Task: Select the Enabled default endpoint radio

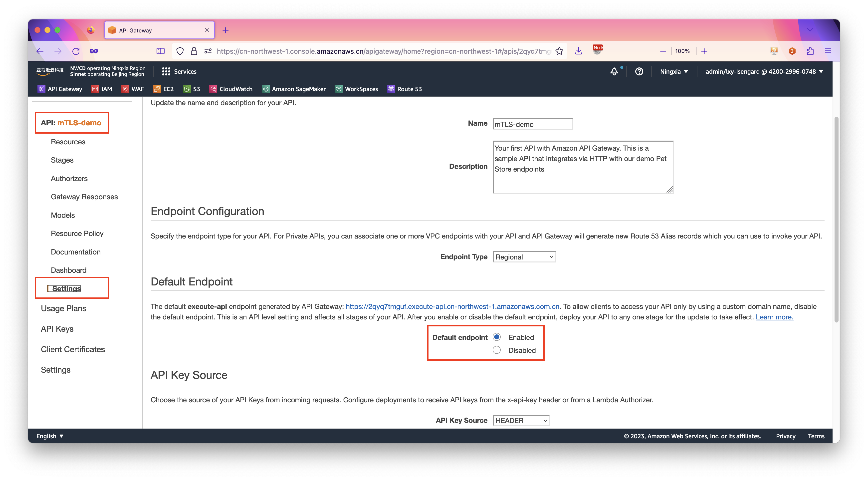Action: pyautogui.click(x=496, y=337)
